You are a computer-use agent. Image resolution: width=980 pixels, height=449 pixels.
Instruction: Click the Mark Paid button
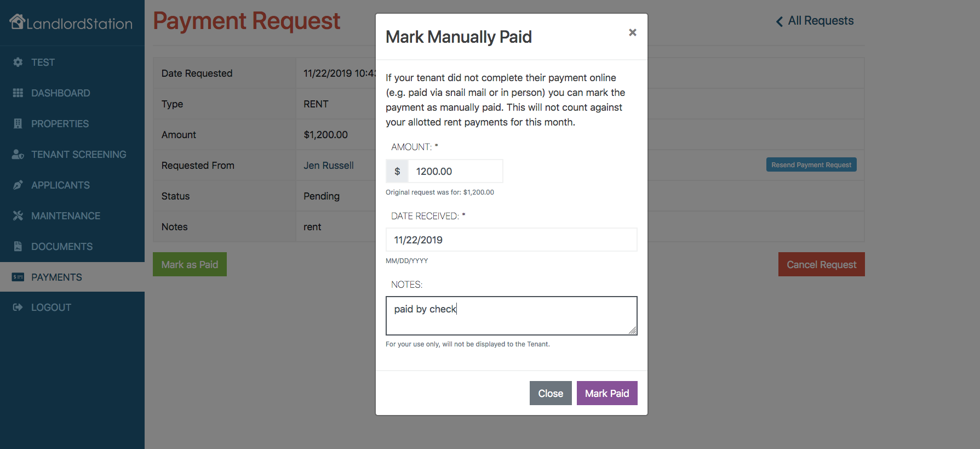click(607, 393)
